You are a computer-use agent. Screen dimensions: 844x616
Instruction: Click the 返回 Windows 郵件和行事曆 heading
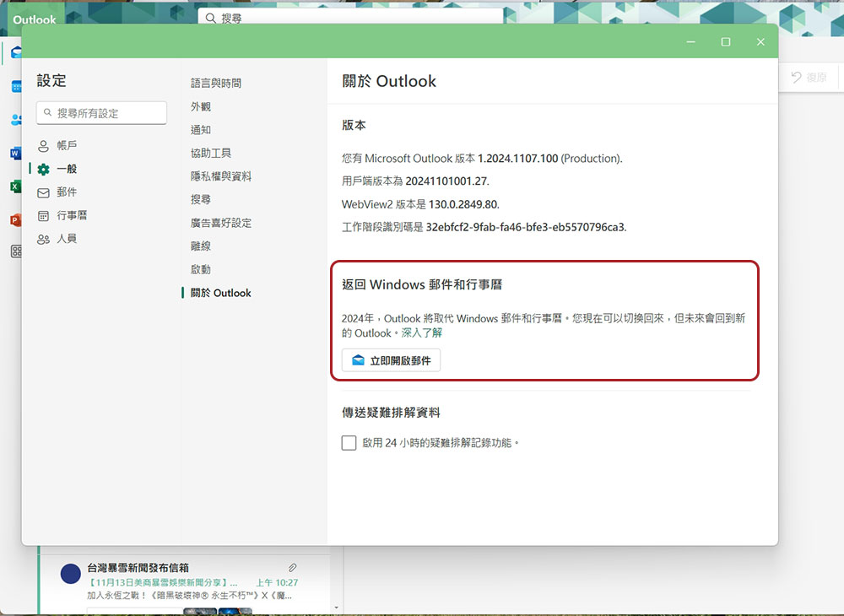[422, 284]
